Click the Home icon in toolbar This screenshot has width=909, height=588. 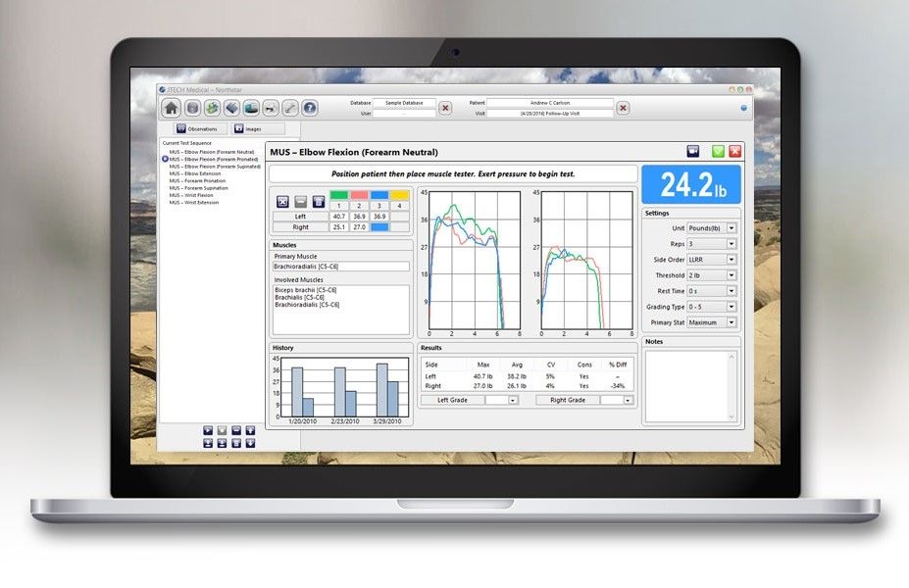coord(172,108)
